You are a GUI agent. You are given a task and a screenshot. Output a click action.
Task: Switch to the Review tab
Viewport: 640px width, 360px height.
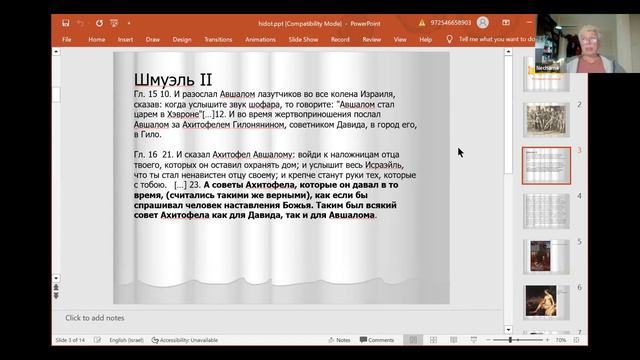372,40
